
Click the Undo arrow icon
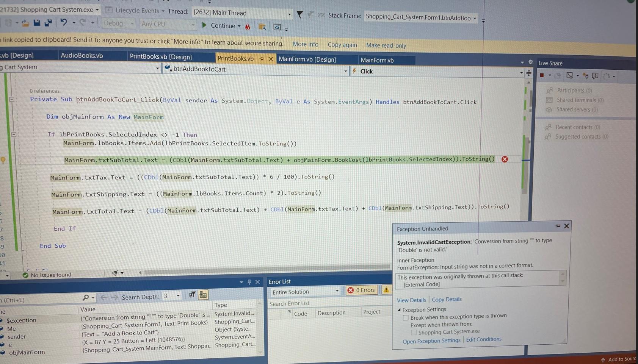[64, 23]
